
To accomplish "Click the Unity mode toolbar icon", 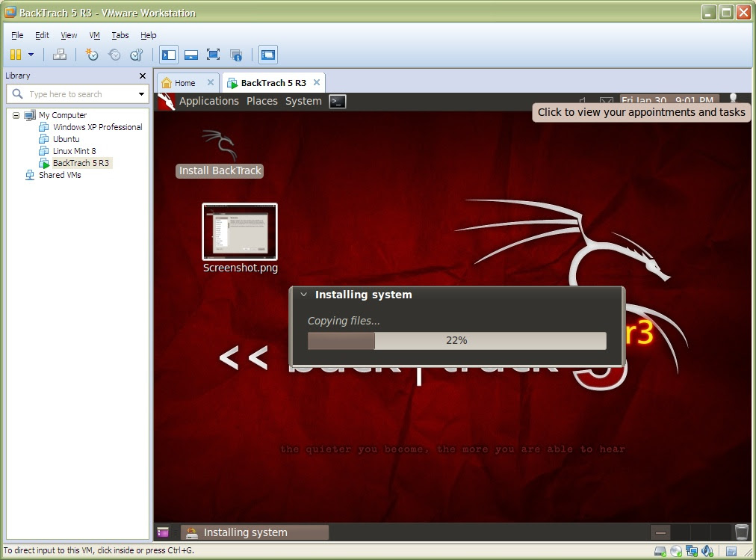I will tap(236, 55).
